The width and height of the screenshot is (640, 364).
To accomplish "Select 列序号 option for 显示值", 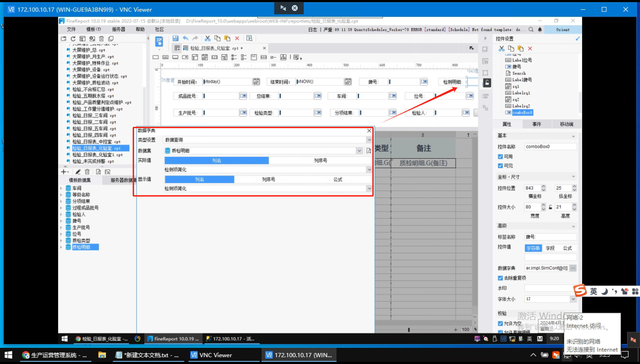I will 269,179.
